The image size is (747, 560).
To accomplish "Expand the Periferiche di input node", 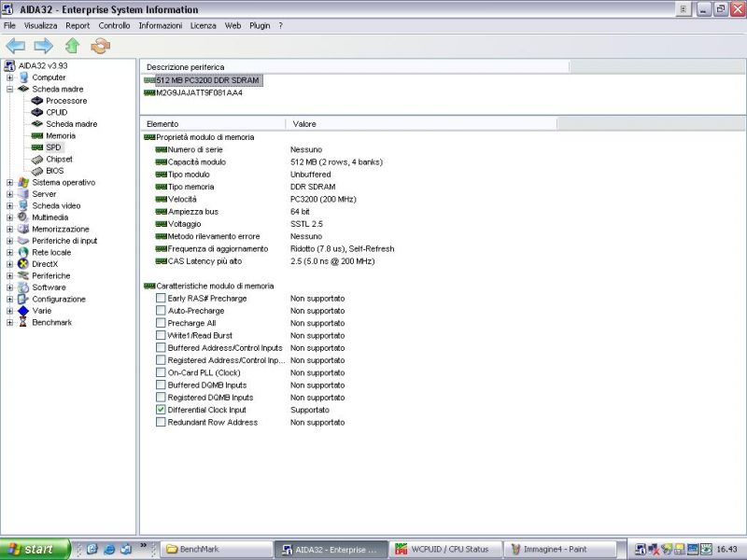I will tap(9, 241).
